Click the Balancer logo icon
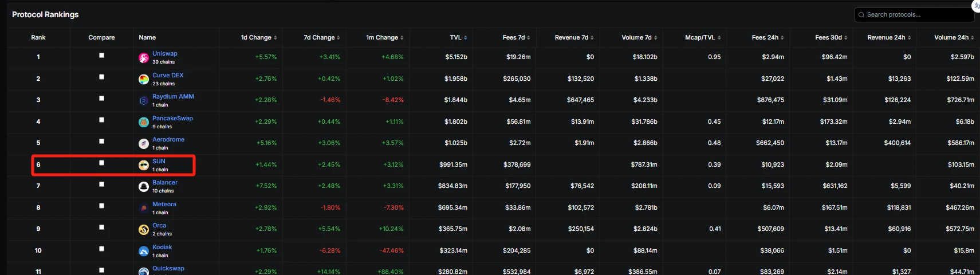980x275 pixels. click(144, 187)
